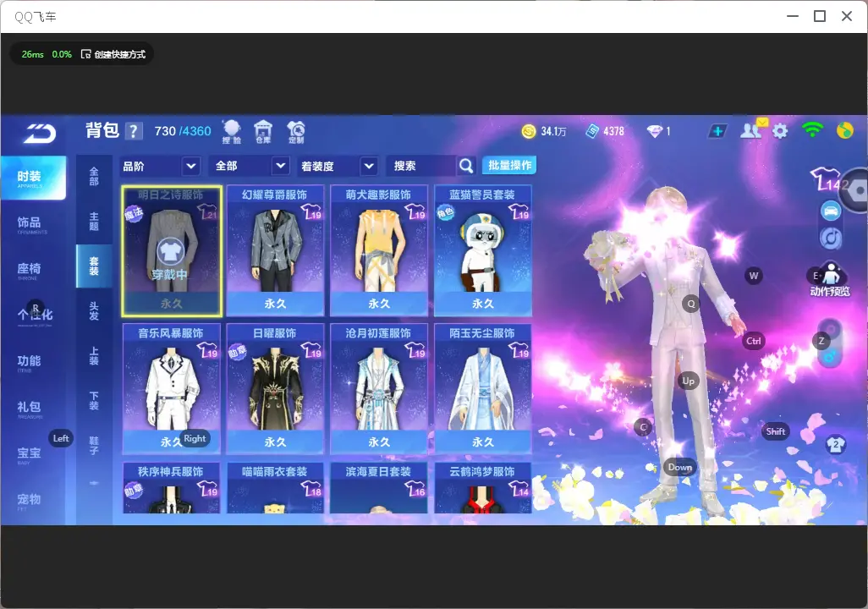Select the 下装 sub-category
The height and width of the screenshot is (609, 868).
coord(94,400)
